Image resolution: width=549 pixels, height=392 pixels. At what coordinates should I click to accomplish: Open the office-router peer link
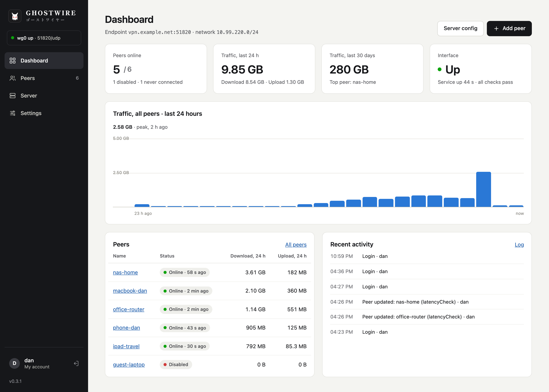pos(128,309)
